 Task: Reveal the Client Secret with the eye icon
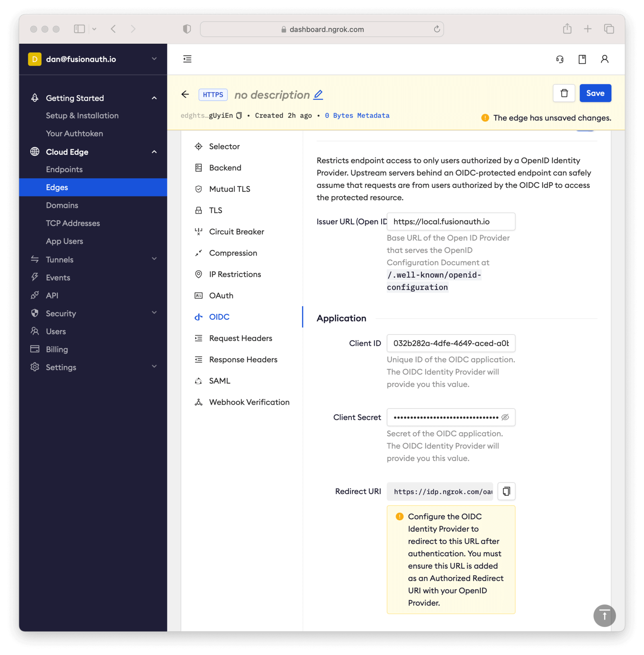pos(505,417)
